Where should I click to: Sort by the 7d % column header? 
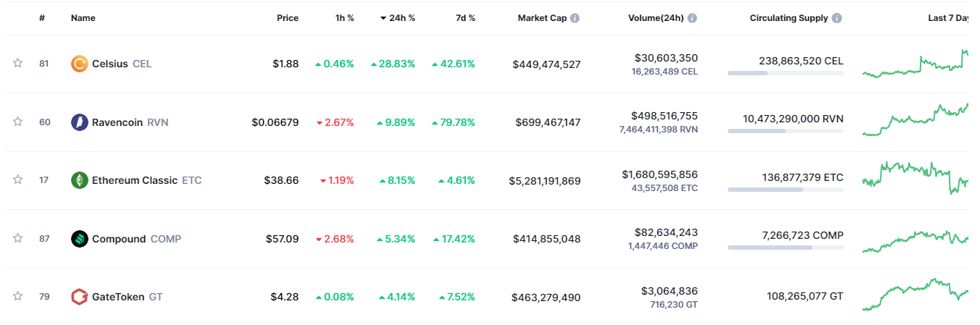(x=465, y=18)
